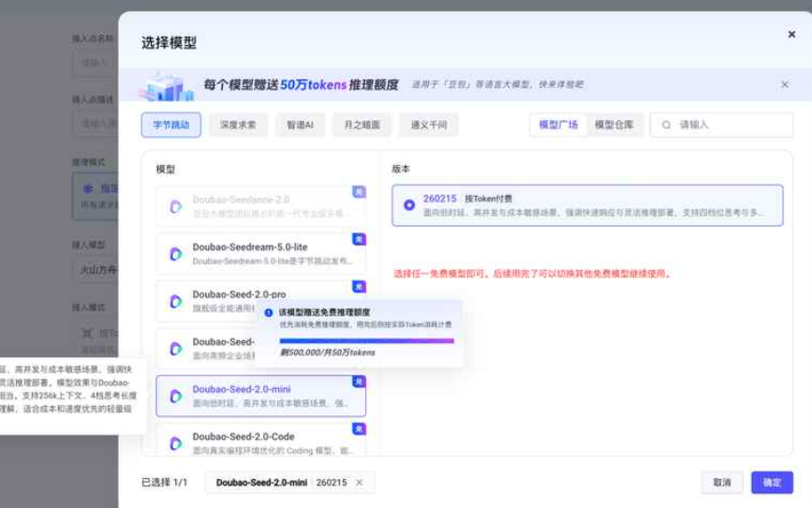Click the Doubao-Seed-2.0-pro logo icon

(x=175, y=301)
